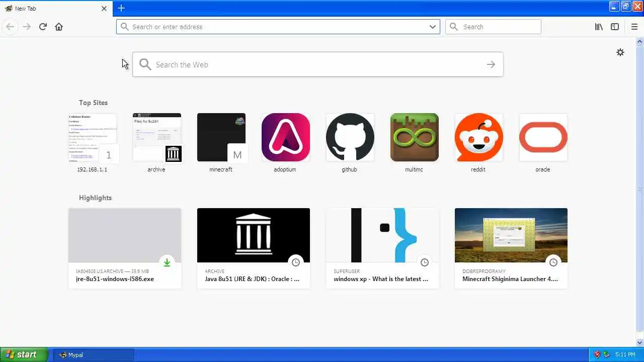644x362 pixels.
Task: Click the Mypal taskbar button
Action: pyautogui.click(x=93, y=354)
